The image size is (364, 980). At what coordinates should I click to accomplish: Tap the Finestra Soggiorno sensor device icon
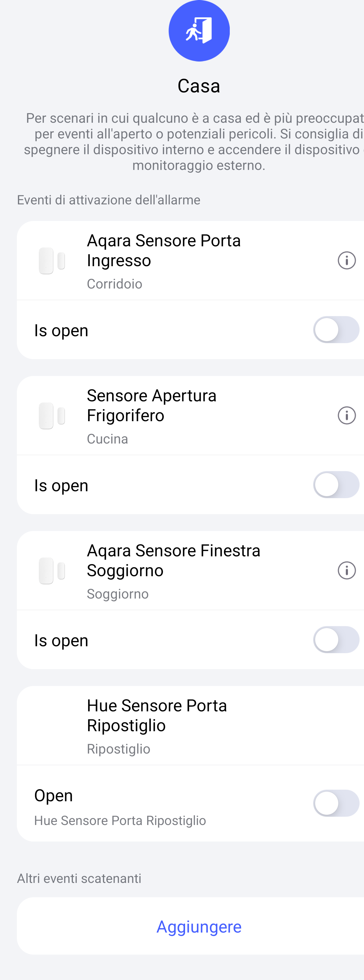click(52, 570)
